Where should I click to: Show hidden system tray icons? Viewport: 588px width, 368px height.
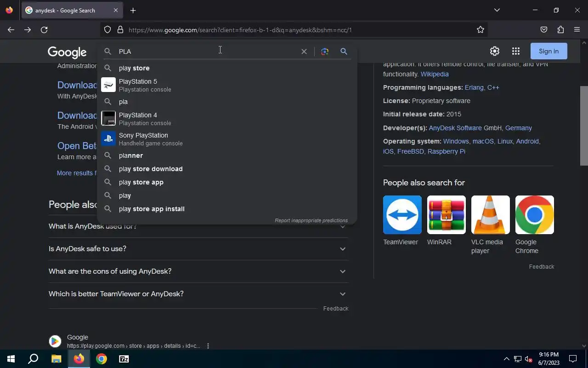coord(506,359)
